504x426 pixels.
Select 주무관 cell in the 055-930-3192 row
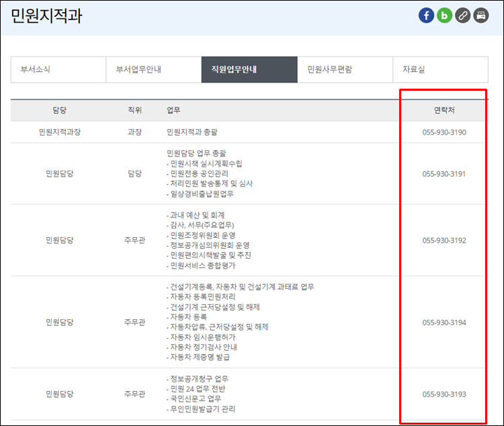tap(134, 240)
